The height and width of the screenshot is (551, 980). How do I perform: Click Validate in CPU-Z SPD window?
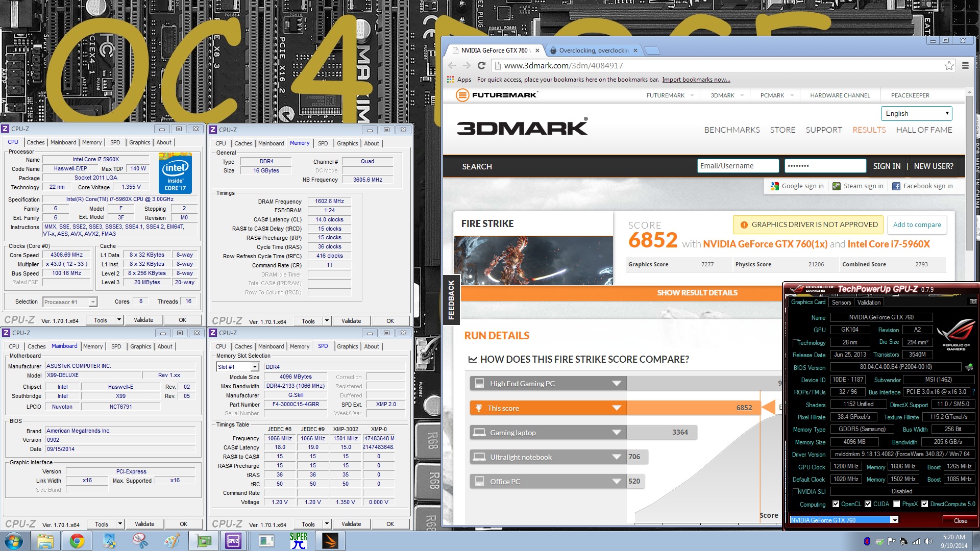click(351, 524)
